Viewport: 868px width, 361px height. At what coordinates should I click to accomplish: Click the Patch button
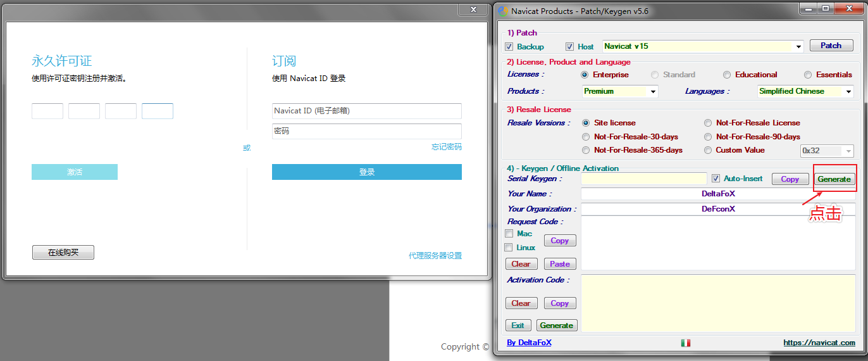point(831,46)
